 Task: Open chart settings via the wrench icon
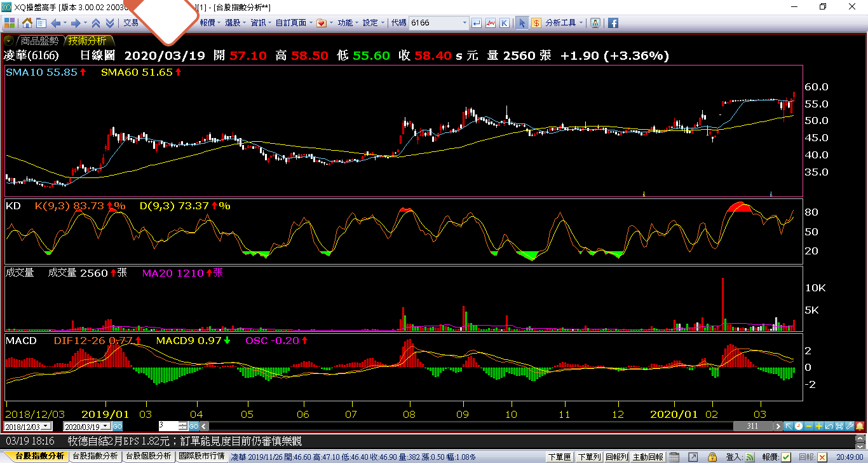(x=850, y=426)
